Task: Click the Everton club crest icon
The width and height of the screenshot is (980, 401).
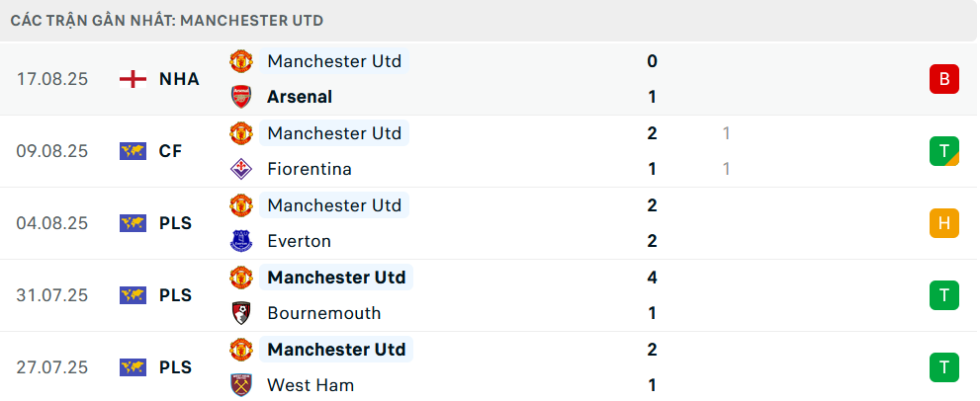Action: tap(241, 241)
